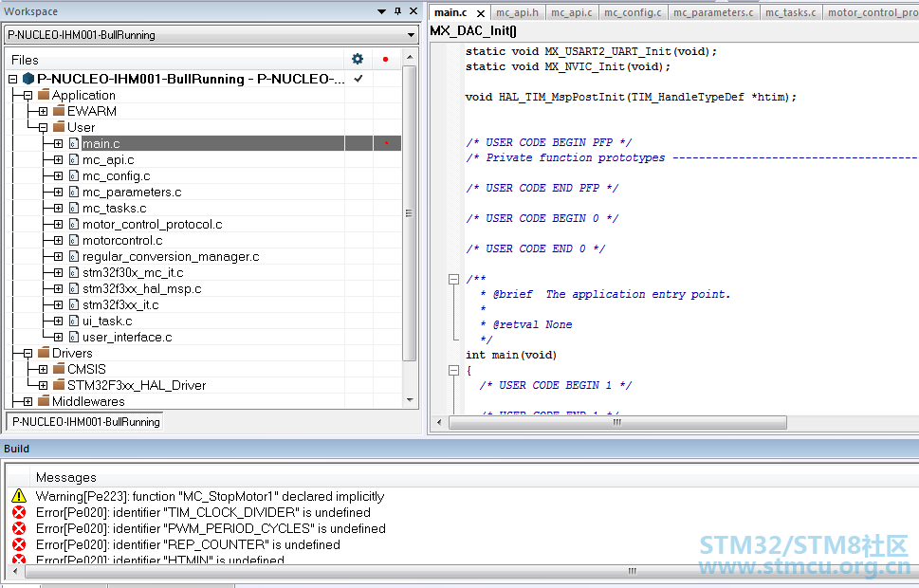This screenshot has width=919, height=588.
Task: Expand the main.c tree node
Action: click(59, 143)
